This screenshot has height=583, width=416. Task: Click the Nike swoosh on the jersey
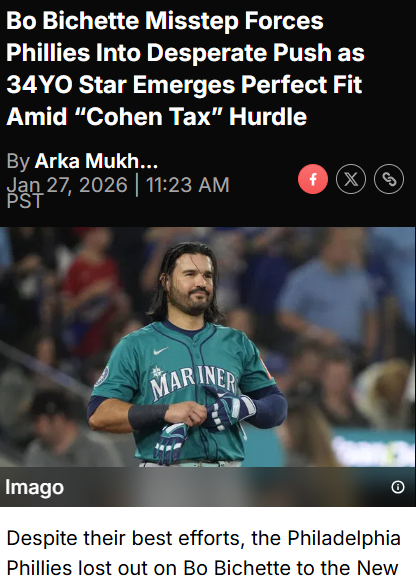(x=160, y=351)
